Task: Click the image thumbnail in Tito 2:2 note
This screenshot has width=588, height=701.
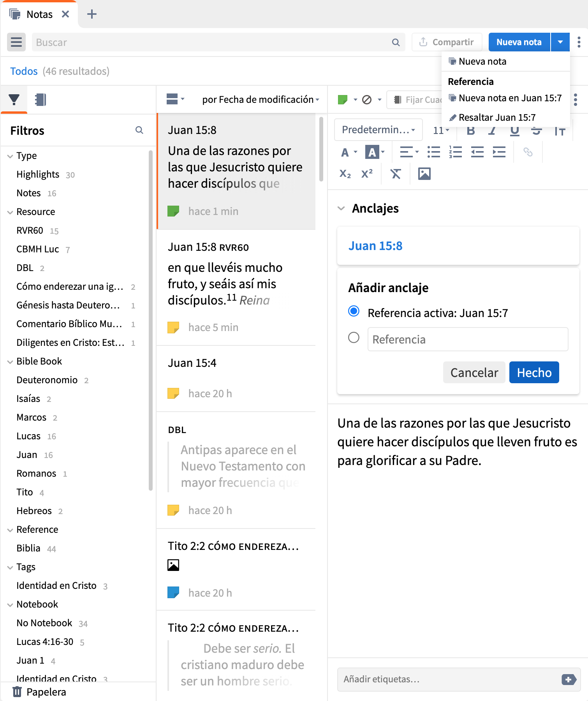Action: click(x=173, y=565)
